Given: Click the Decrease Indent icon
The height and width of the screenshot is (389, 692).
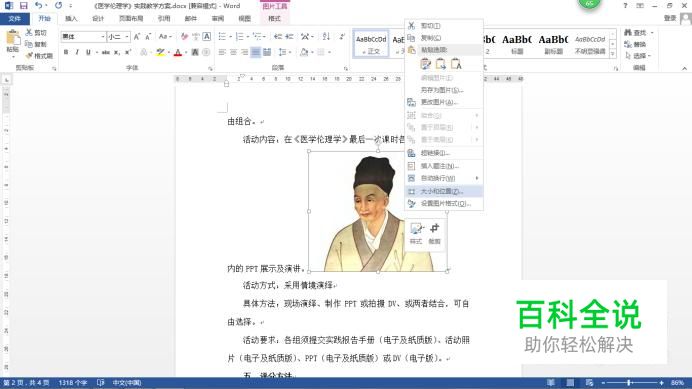Looking at the screenshot, I should coord(278,37).
